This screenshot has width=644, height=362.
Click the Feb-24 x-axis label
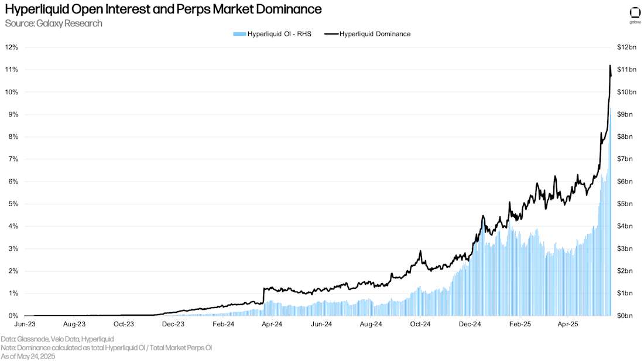[x=223, y=324]
